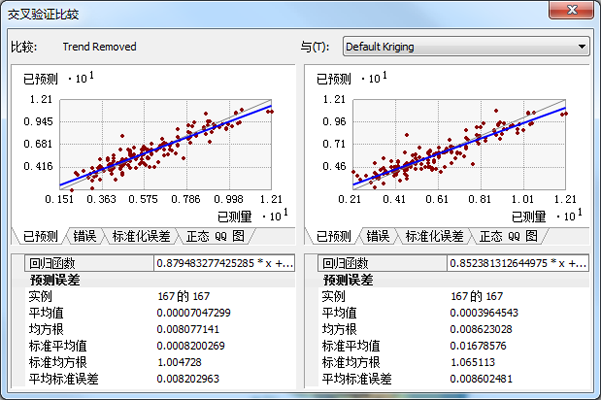Switch left panel to 错误 tab
Image resolution: width=601 pixels, height=400 pixels.
pos(85,237)
